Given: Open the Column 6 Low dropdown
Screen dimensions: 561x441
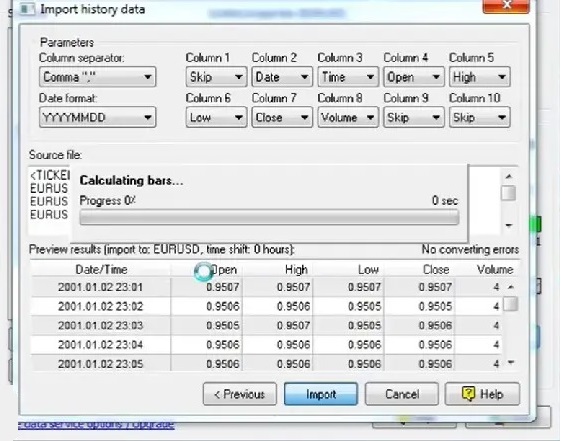Looking at the screenshot, I should pyautogui.click(x=216, y=117).
